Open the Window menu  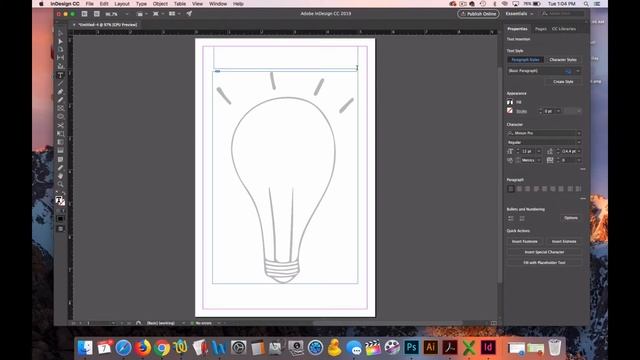(x=218, y=4)
